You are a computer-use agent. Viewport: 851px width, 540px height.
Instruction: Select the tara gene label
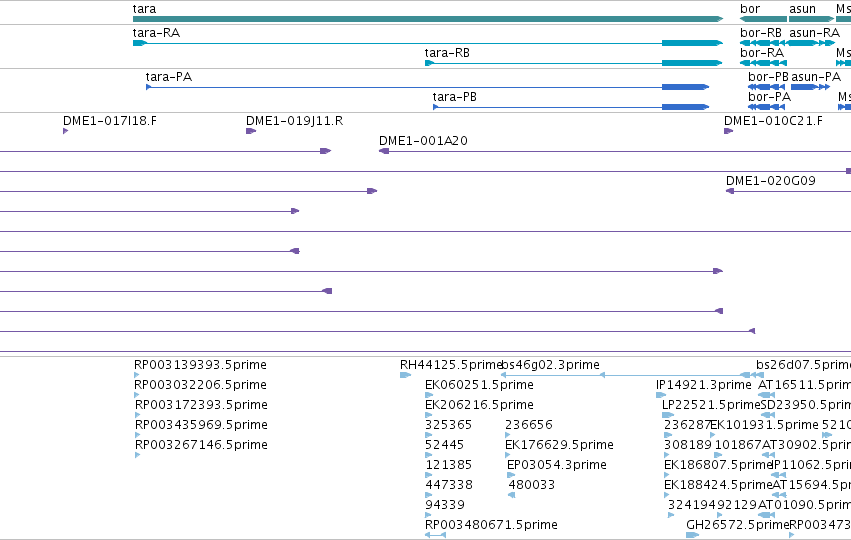(144, 9)
